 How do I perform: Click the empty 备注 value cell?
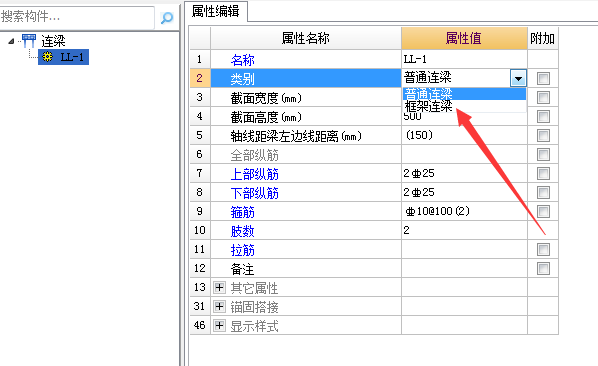(x=464, y=268)
